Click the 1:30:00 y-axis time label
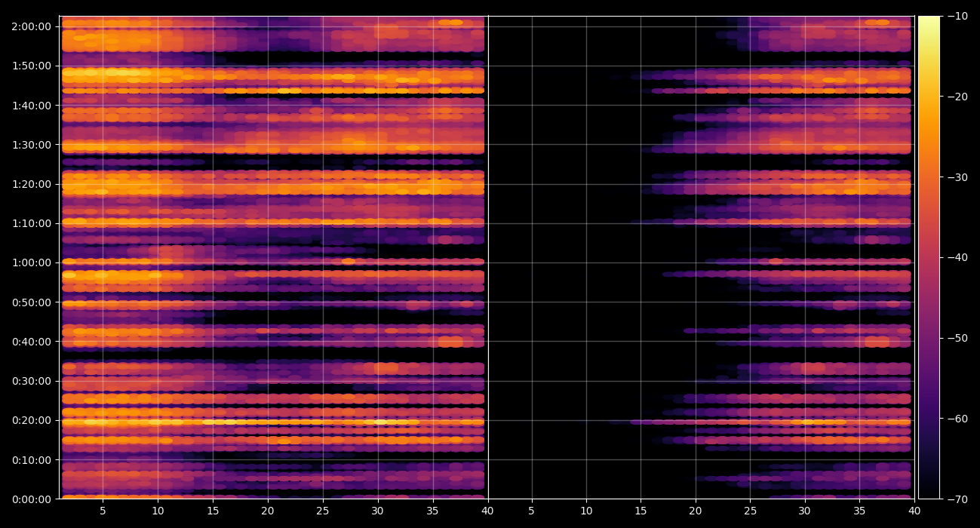The image size is (980, 528). pos(32,145)
